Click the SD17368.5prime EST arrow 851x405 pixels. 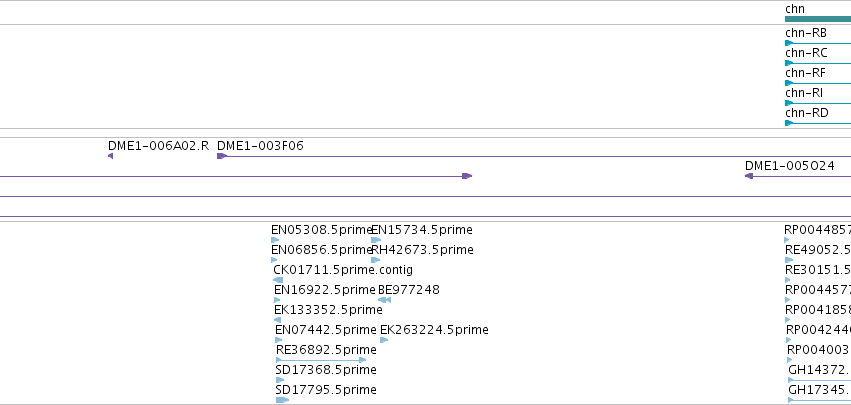[x=280, y=380]
